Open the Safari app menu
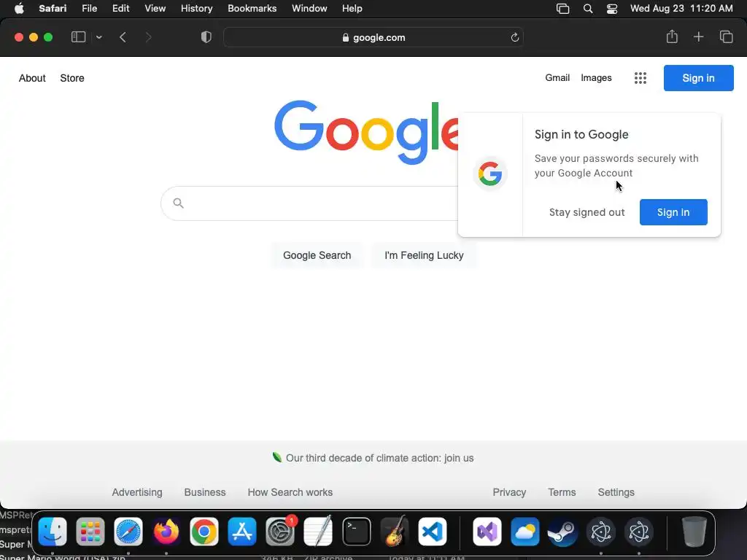 click(x=53, y=8)
